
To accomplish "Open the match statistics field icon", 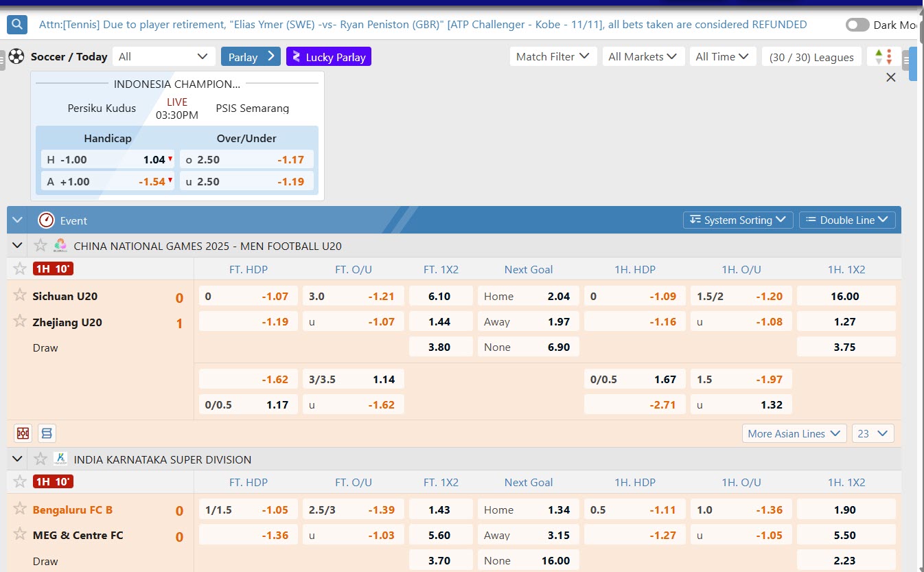I will click(x=23, y=433).
